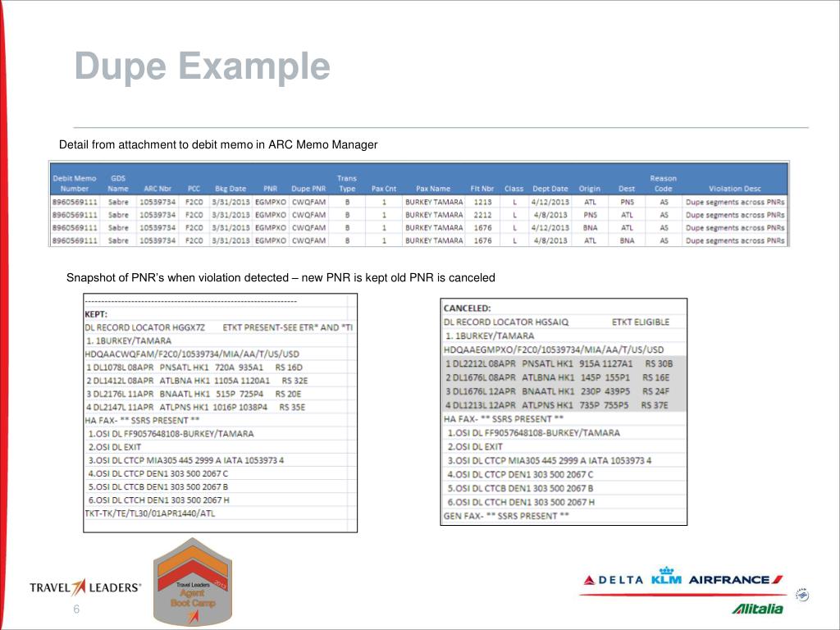Image resolution: width=840 pixels, height=630 pixels.
Task: Click the Air France logo
Action: coord(736,580)
